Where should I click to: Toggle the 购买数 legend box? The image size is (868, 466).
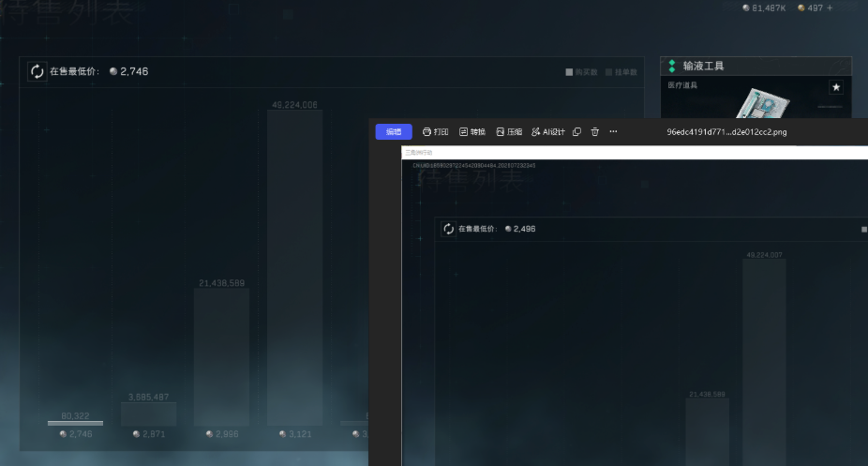click(x=569, y=72)
